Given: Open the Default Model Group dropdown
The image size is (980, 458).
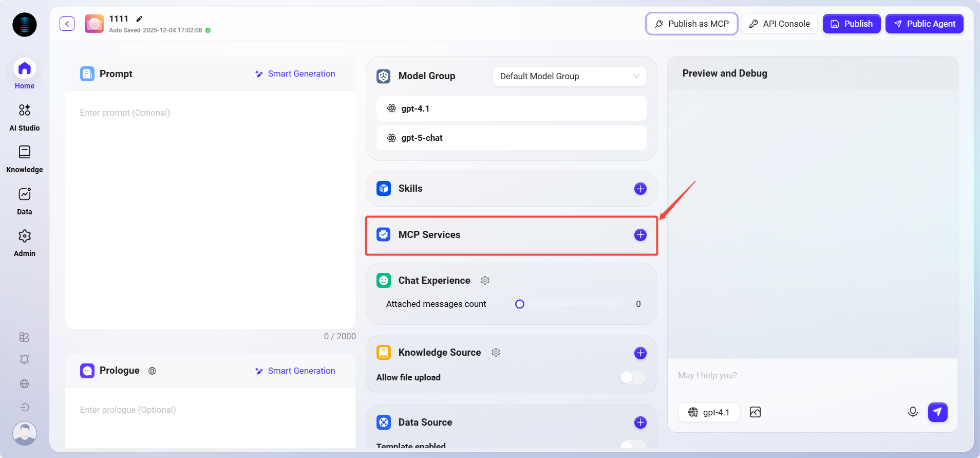Looking at the screenshot, I should coord(569,76).
